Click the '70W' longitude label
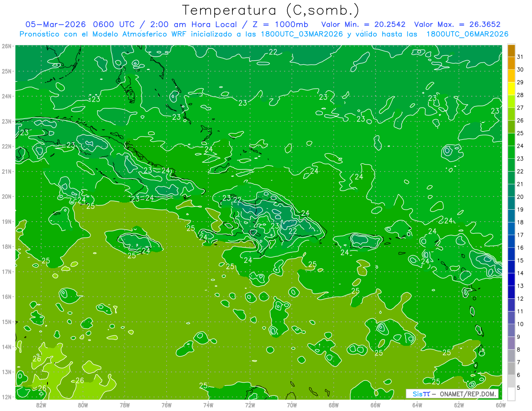The image size is (532, 411). click(x=292, y=405)
